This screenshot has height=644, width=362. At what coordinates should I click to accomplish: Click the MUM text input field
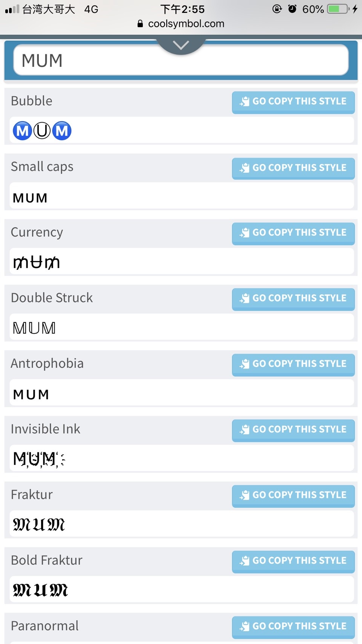181,60
